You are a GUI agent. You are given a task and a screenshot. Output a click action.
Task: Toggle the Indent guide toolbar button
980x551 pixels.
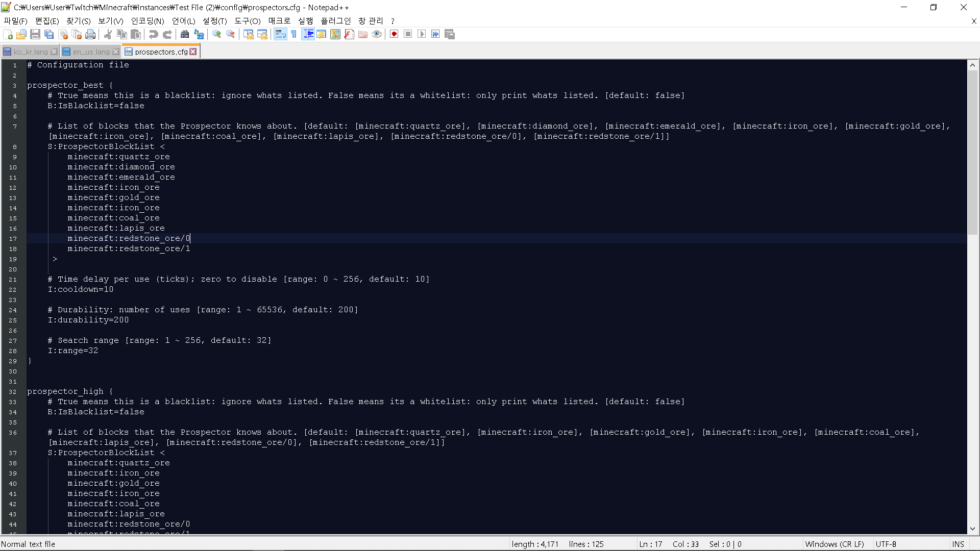[x=308, y=34]
